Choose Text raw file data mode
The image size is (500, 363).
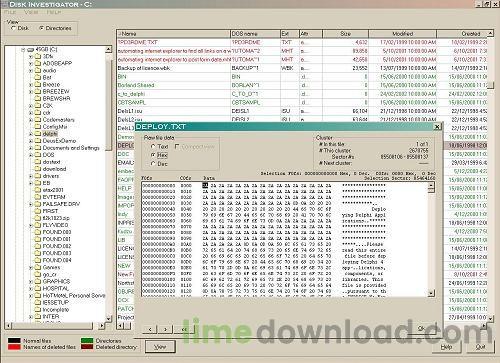(x=153, y=146)
